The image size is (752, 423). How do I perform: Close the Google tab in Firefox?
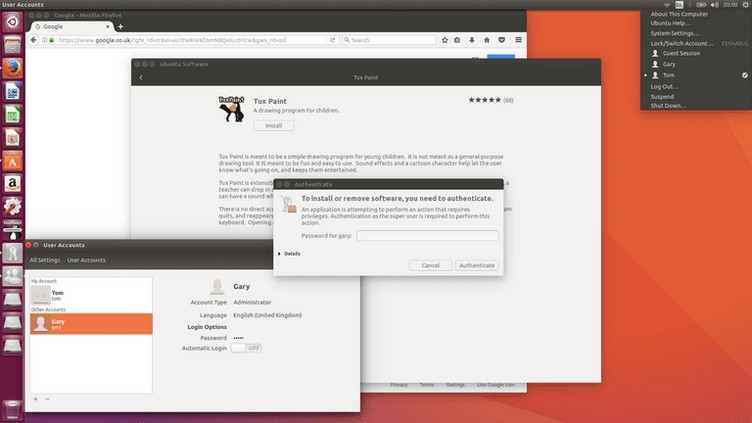tap(107, 27)
